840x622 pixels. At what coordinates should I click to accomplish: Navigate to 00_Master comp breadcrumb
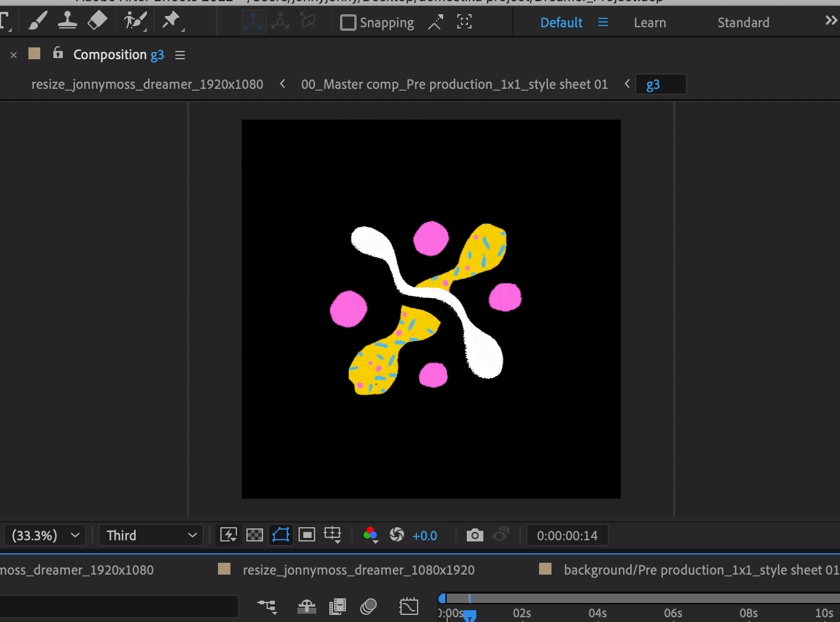[x=454, y=84]
